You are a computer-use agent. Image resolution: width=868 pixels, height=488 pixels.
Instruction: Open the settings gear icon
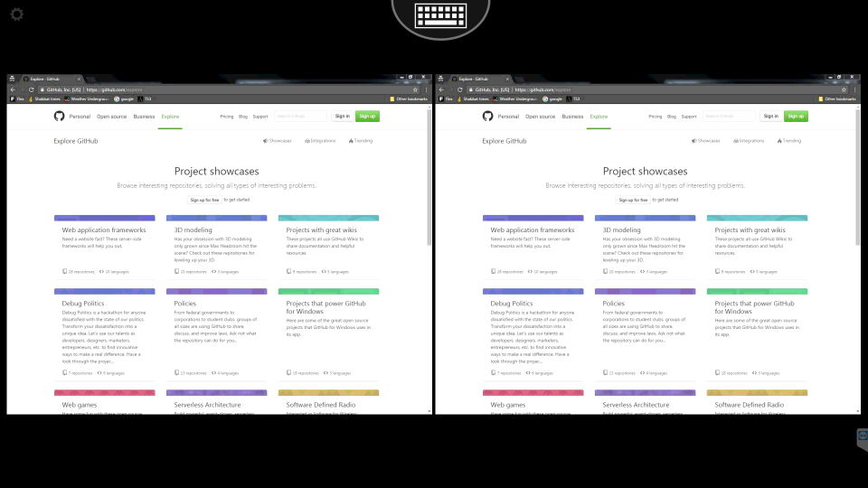(17, 14)
